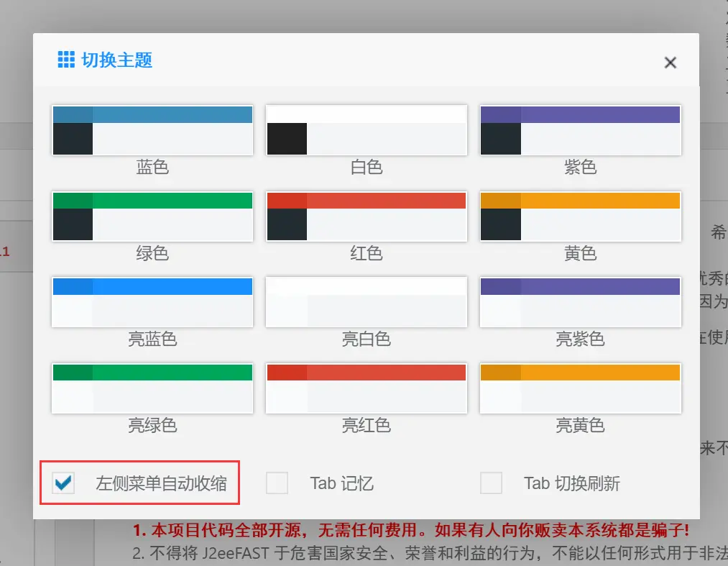Enable the Tab 记忆 checkbox
The image size is (728, 566).
(277, 483)
